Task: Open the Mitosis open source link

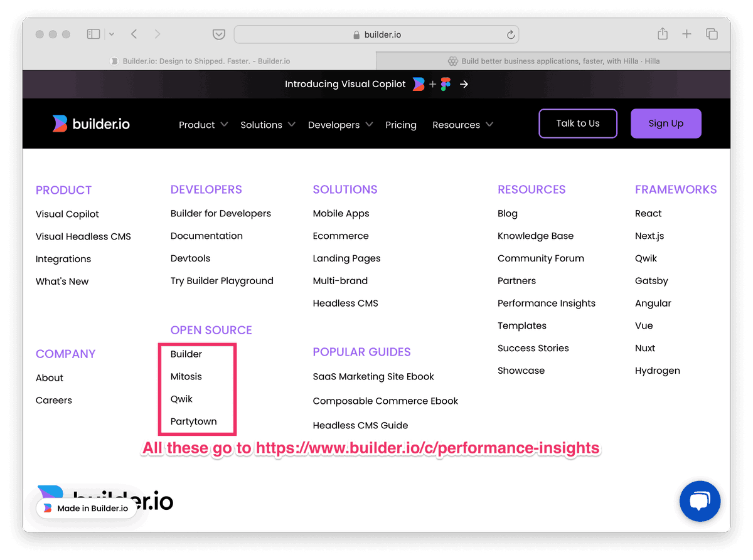Action: coord(186,377)
